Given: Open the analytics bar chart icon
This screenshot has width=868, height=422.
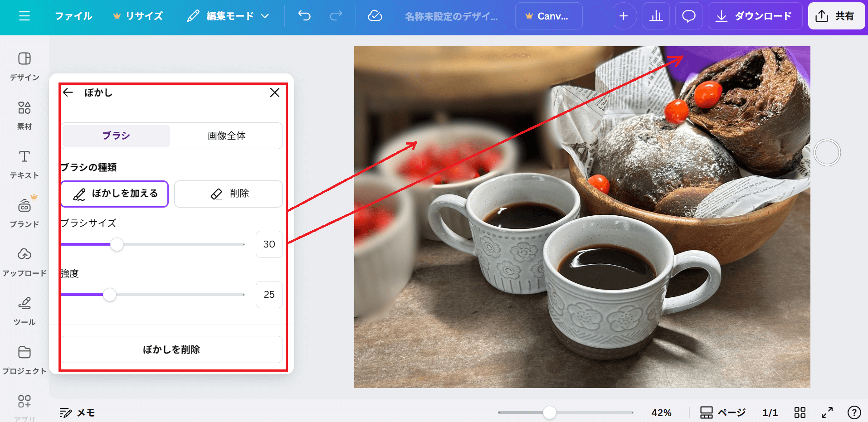Looking at the screenshot, I should pyautogui.click(x=656, y=16).
